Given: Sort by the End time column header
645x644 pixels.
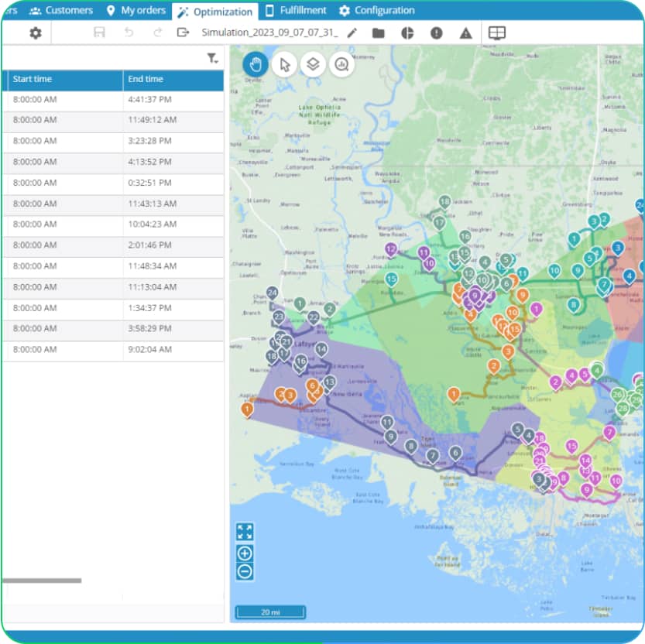Looking at the screenshot, I should (173, 80).
